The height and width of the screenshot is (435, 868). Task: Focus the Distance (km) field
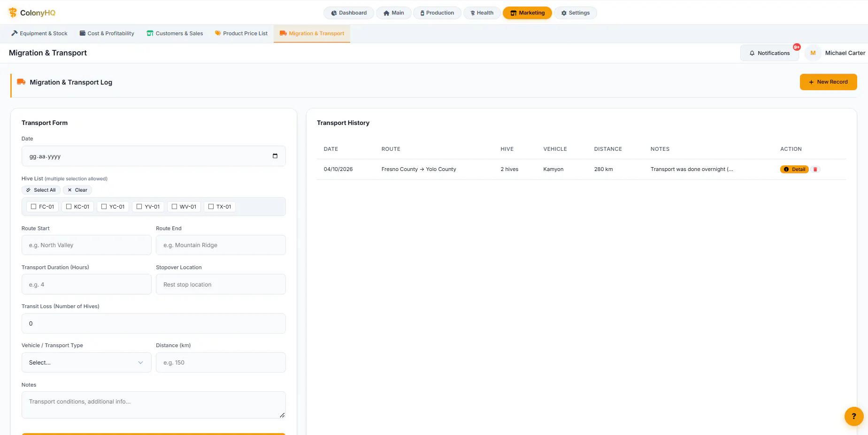221,363
